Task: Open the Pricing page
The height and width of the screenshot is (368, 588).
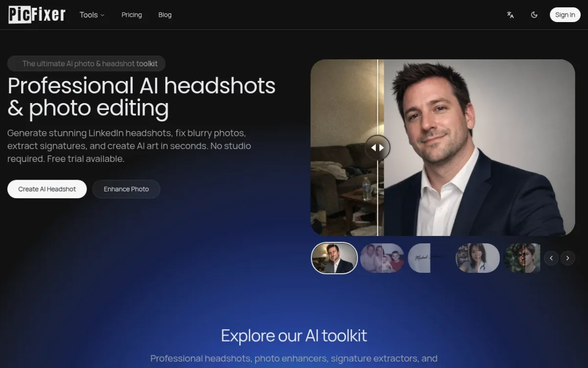Action: (131, 15)
